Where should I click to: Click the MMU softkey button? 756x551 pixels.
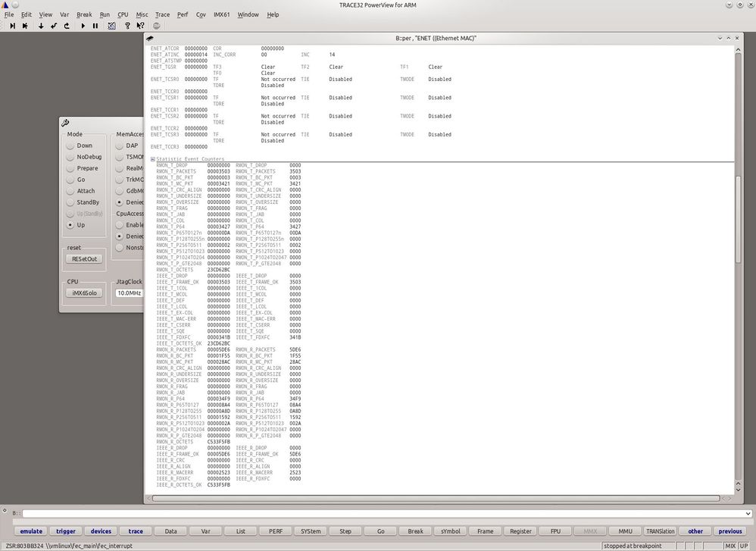click(626, 531)
